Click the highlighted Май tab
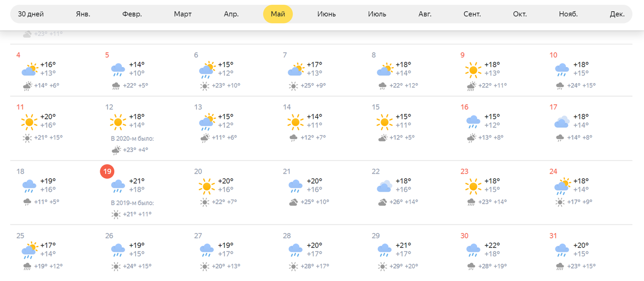The width and height of the screenshot is (644, 281). (x=278, y=14)
